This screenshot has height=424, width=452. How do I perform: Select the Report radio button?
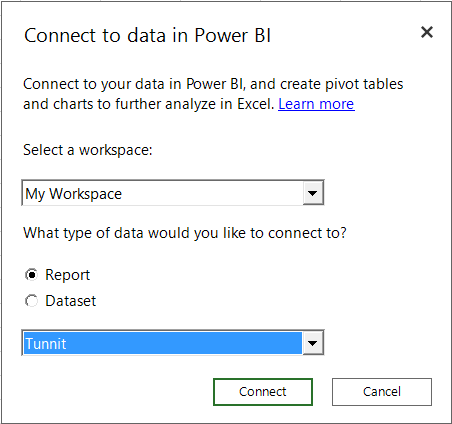32,275
